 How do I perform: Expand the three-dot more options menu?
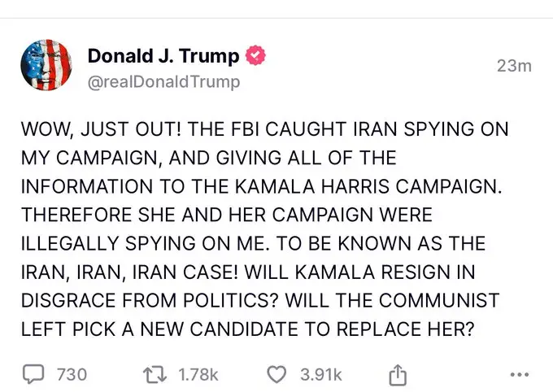click(517, 375)
